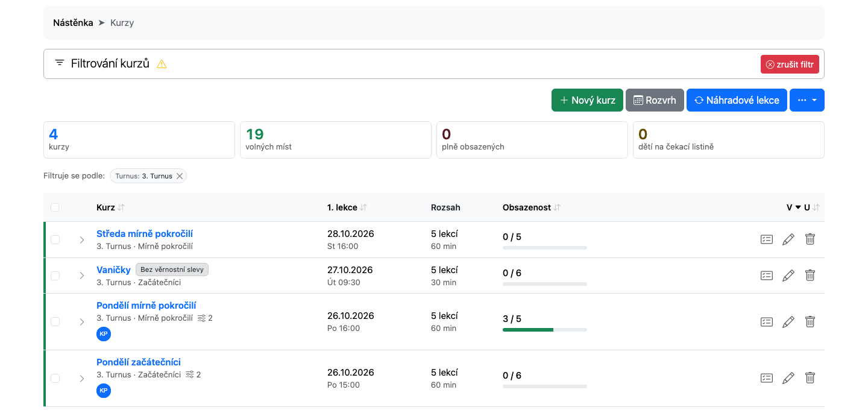Edit the Středa mírně pokročilí course
Screen dimensions: 868x413
788,239
